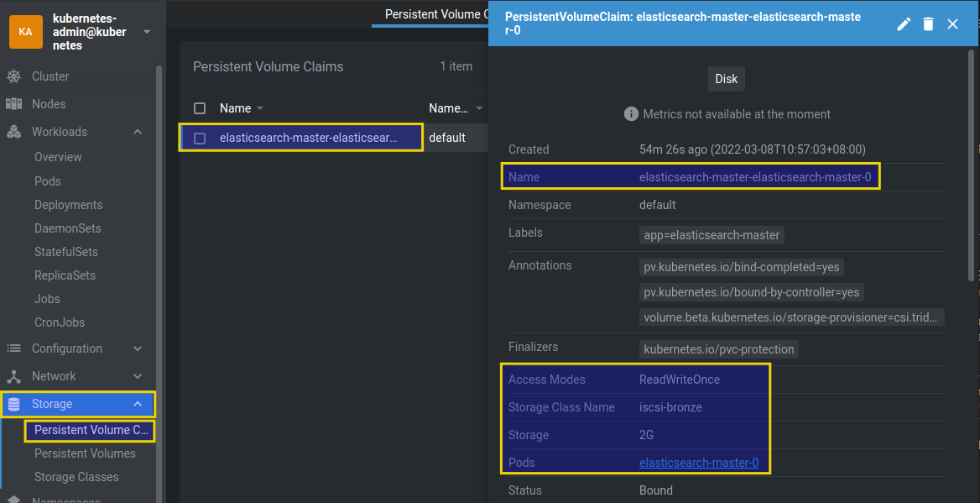This screenshot has width=980, height=503.
Task: Click the KA cluster avatar badge
Action: [x=26, y=32]
